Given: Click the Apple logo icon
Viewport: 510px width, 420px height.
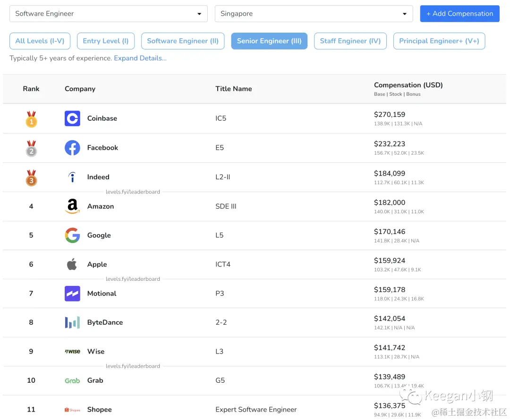Looking at the screenshot, I should click(x=72, y=264).
